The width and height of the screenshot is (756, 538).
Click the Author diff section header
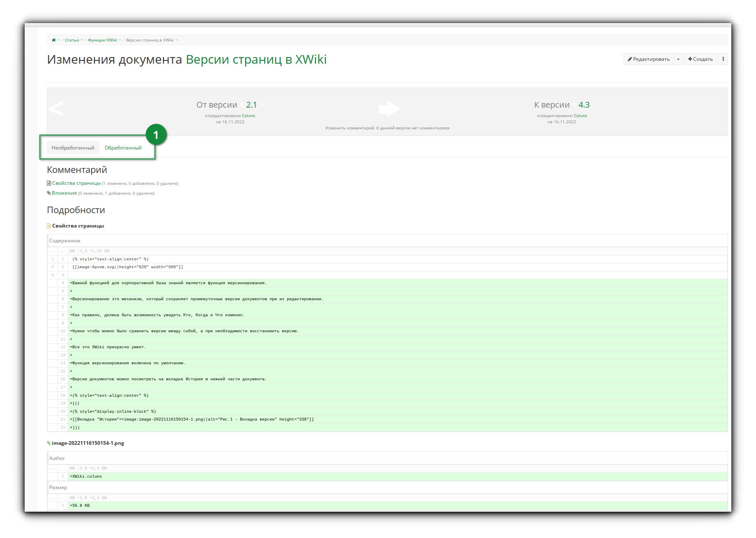pos(387,458)
